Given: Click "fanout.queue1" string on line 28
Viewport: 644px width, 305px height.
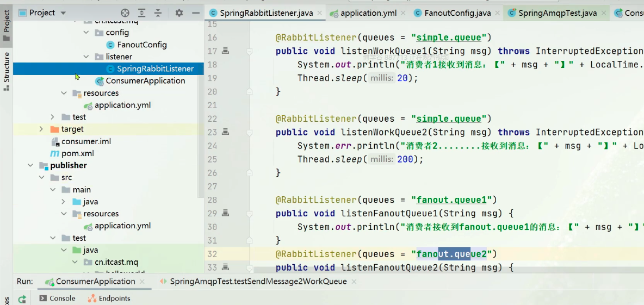Looking at the screenshot, I should (x=451, y=200).
